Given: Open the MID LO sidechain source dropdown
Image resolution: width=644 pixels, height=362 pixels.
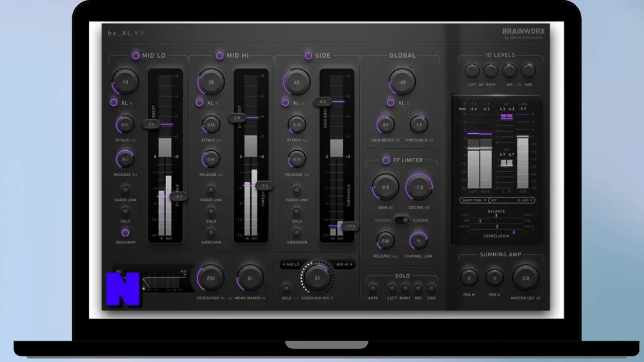Looking at the screenshot, I should 291,265.
